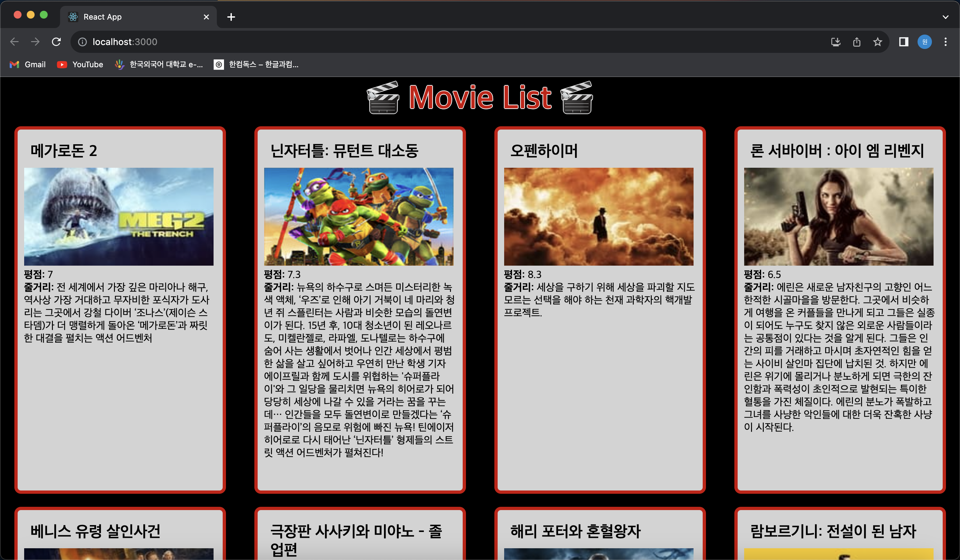Select the React App tab
The width and height of the screenshot is (960, 560).
pyautogui.click(x=138, y=17)
